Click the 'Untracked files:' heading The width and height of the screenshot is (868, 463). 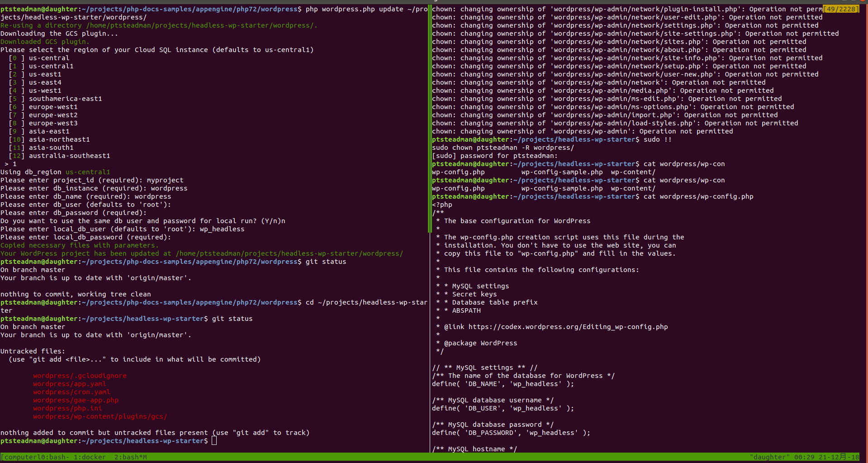pos(33,351)
